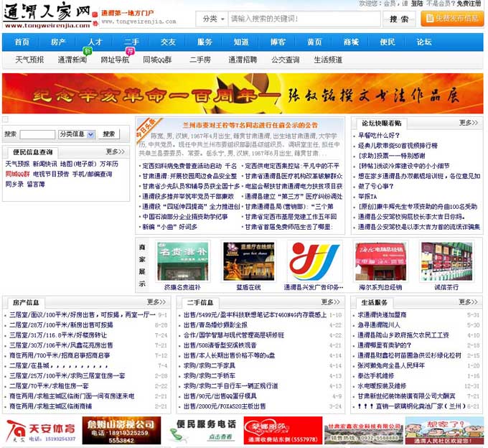Click the green badge icon on 通渭新闻

[88, 51]
